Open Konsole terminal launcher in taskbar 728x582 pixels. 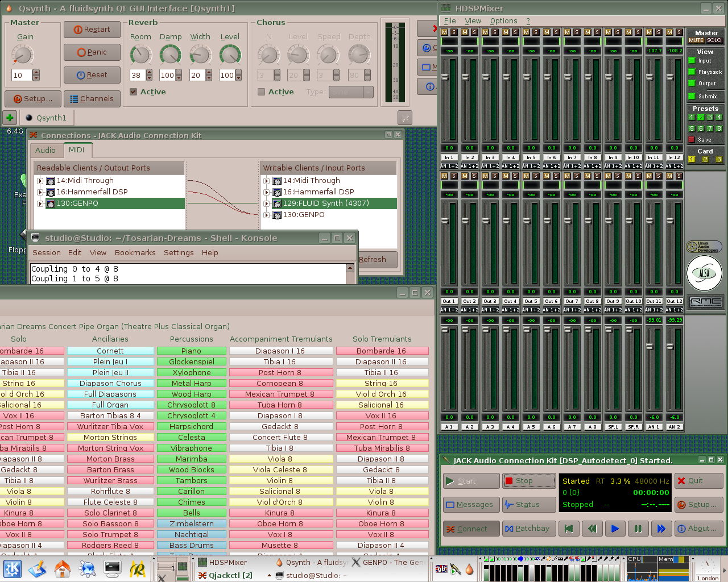112,568
